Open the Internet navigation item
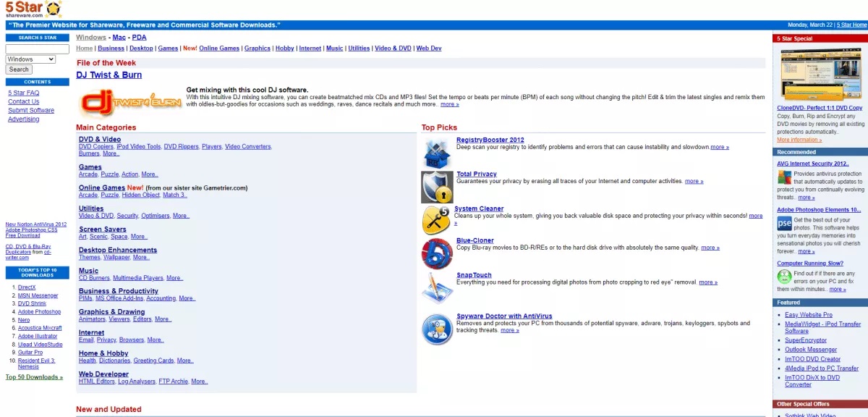The width and height of the screenshot is (868, 417). tap(310, 49)
